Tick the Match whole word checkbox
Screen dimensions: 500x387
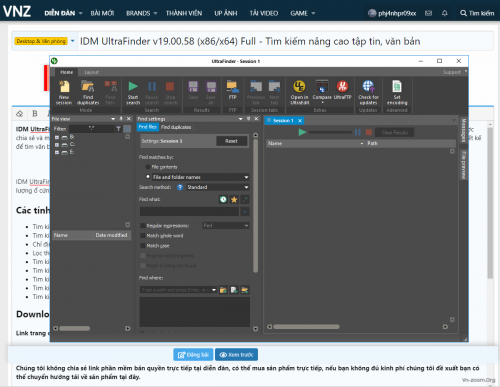pyautogui.click(x=143, y=236)
